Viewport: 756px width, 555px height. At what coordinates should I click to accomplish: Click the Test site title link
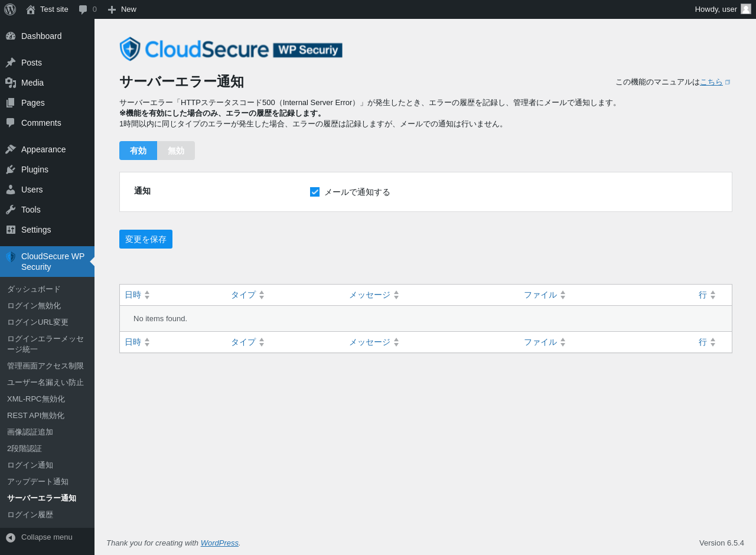pos(54,9)
